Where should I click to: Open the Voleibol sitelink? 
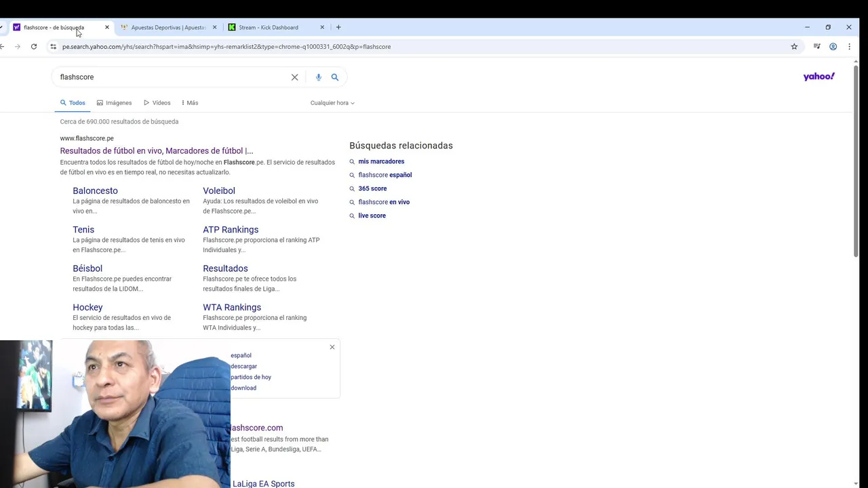(219, 191)
